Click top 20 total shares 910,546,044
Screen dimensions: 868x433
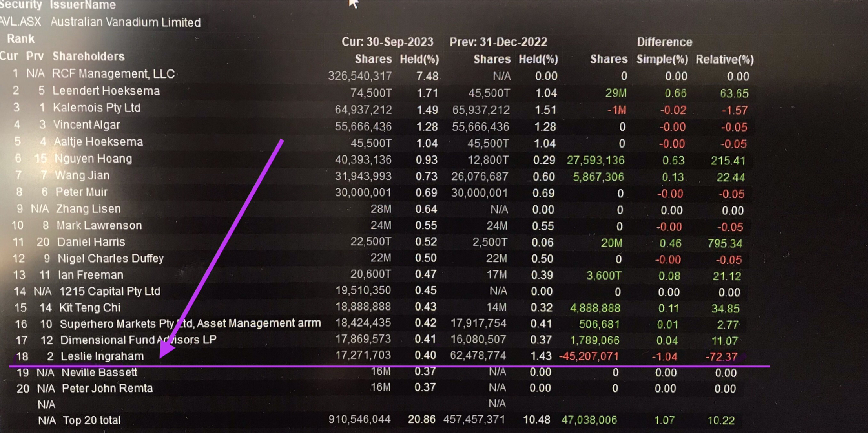coord(359,419)
